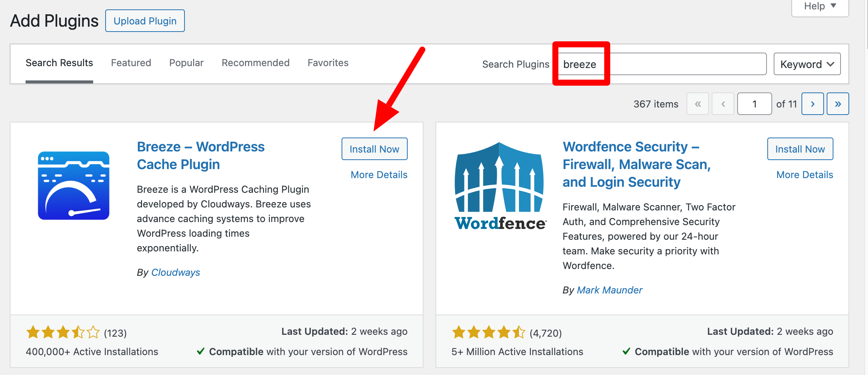Click the Breeze plugin speedometer icon
This screenshot has height=375, width=868.
pos(74,186)
